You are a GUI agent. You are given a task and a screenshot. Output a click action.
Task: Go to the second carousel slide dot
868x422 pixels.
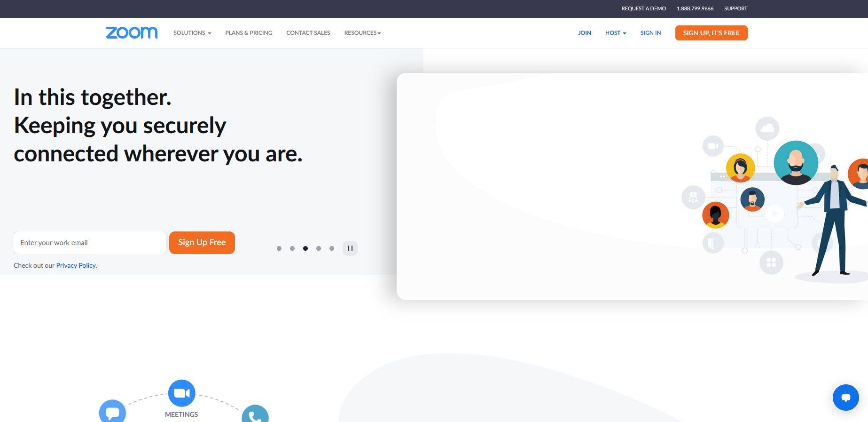[x=292, y=248]
